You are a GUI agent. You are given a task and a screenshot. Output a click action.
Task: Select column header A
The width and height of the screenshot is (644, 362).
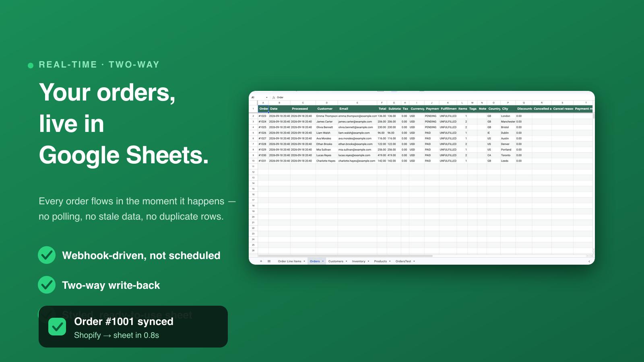pos(263,103)
